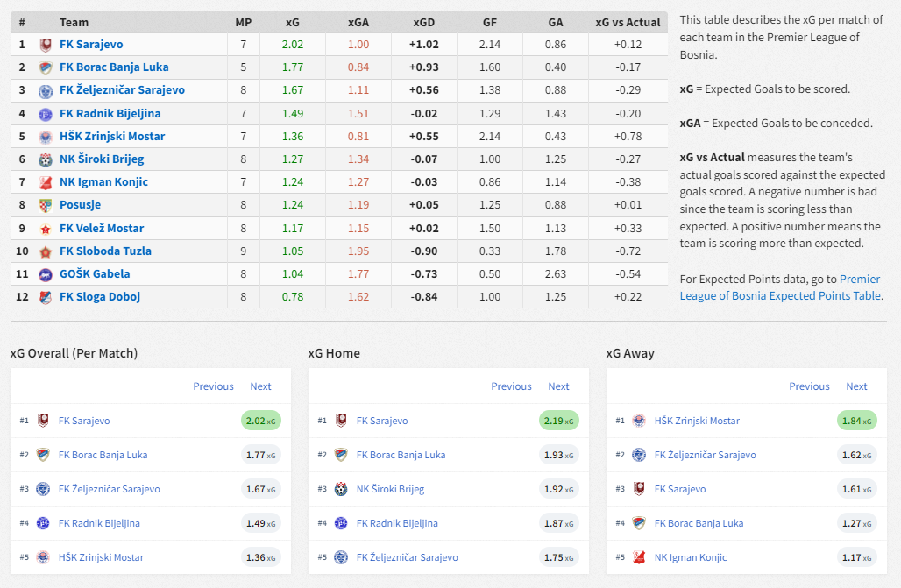Sort table by xG vs Actual header

click(628, 23)
